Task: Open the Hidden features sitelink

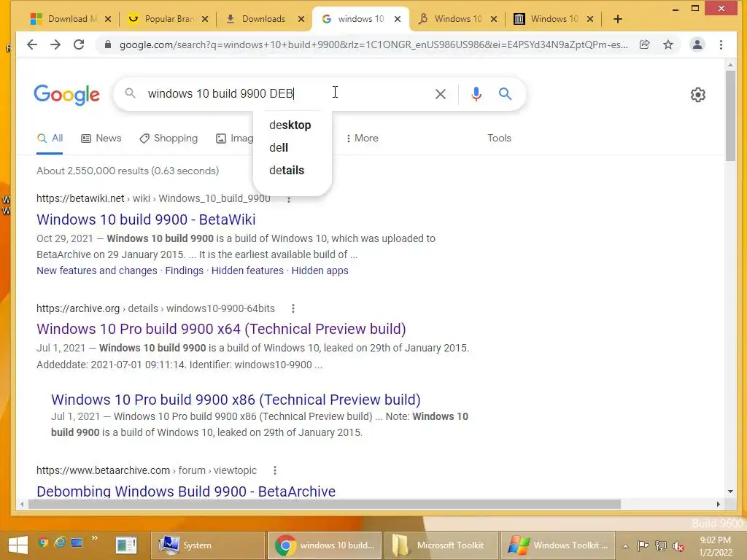Action: pyautogui.click(x=247, y=271)
